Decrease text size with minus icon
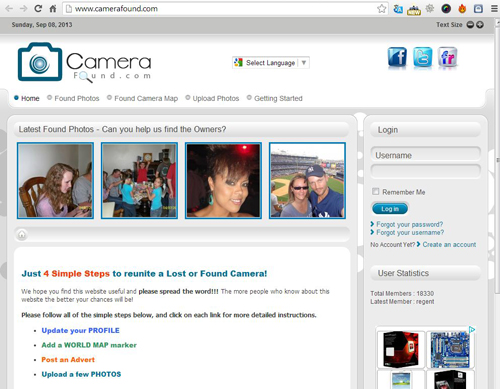Image resolution: width=500 pixels, height=389 pixels. click(x=470, y=25)
